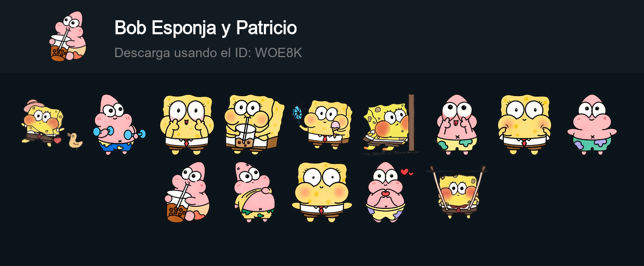The image size is (644, 266).
Task: Select SpongeBob drinking boba in chair sticker
Action: click(x=254, y=125)
